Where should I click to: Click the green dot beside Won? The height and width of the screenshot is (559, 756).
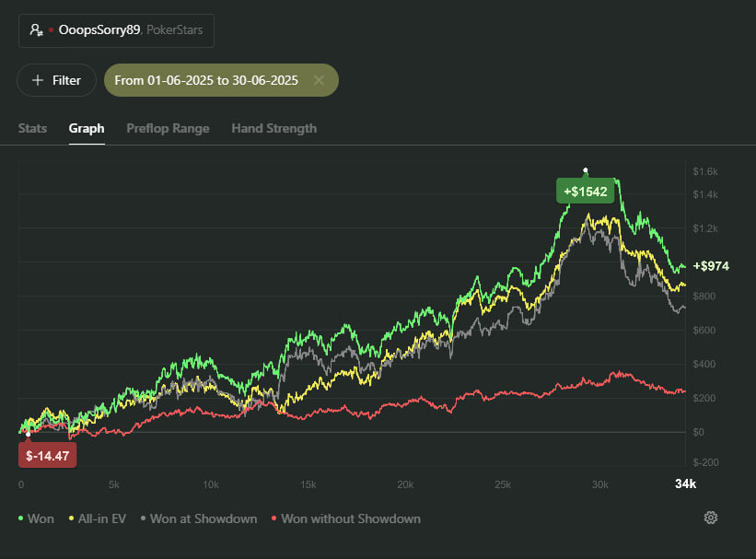click(x=21, y=518)
